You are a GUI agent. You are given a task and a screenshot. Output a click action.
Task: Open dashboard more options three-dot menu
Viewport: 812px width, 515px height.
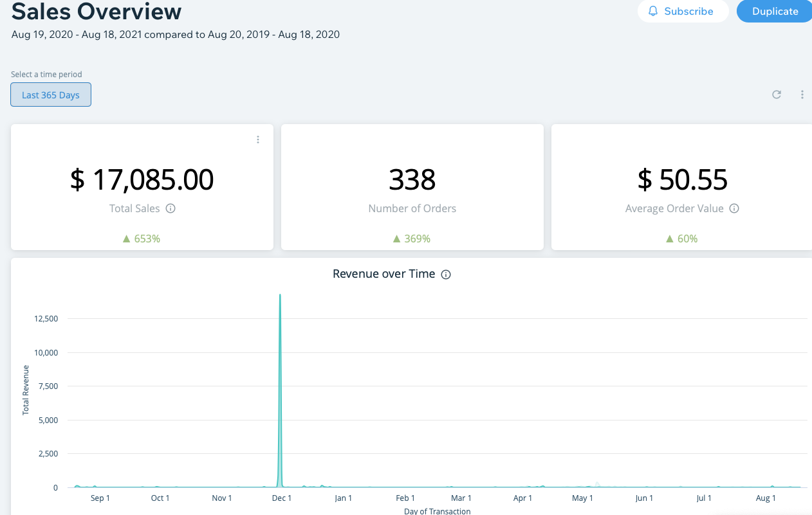click(x=802, y=95)
